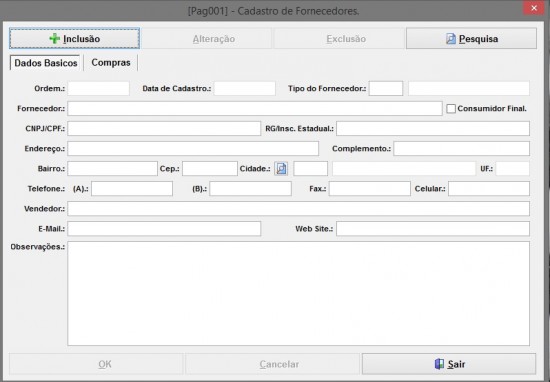The width and height of the screenshot is (550, 382).
Task: Click the Fornecedor.: label
Action: (x=41, y=109)
